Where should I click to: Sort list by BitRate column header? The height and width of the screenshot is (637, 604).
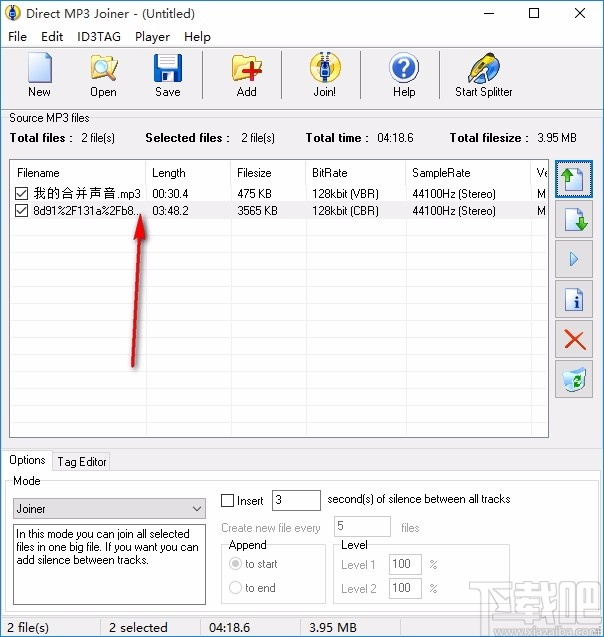356,173
